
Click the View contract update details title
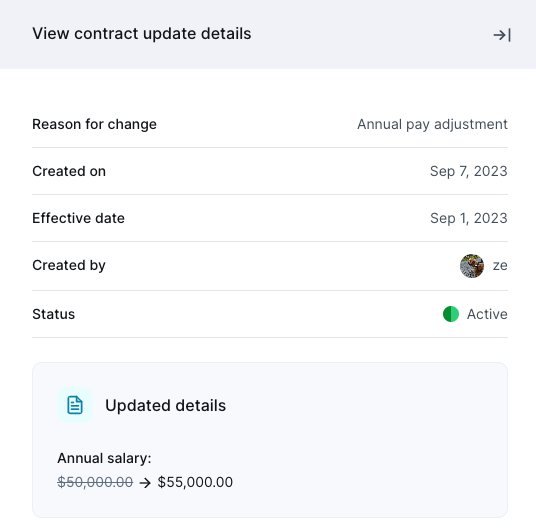[x=142, y=34]
